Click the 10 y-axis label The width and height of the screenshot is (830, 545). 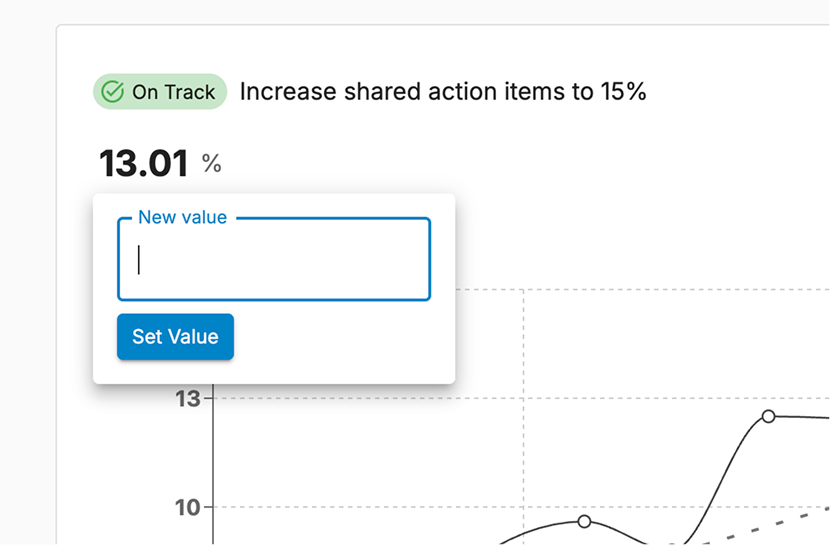pyautogui.click(x=188, y=508)
